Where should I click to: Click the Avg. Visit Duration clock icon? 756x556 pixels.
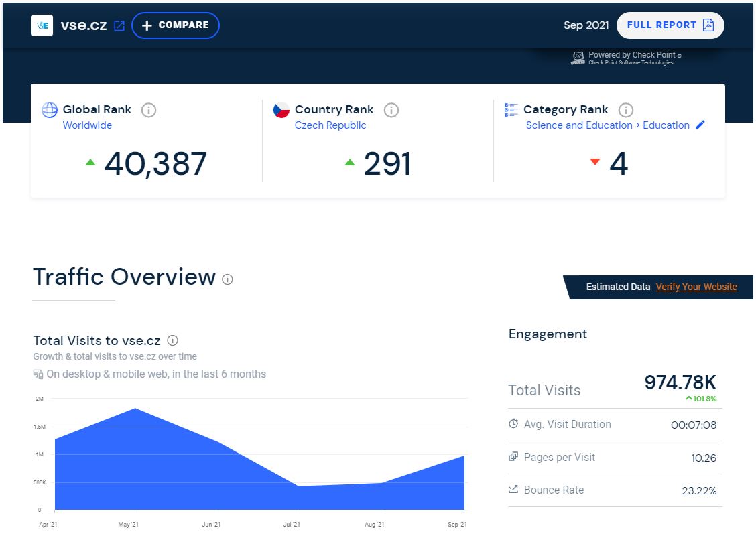[x=513, y=423]
